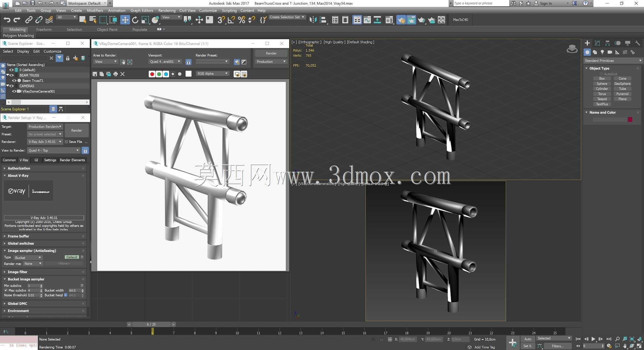Screen dimensions: 644x350
Task: Activate the Select and Link tool
Action: click(29, 20)
